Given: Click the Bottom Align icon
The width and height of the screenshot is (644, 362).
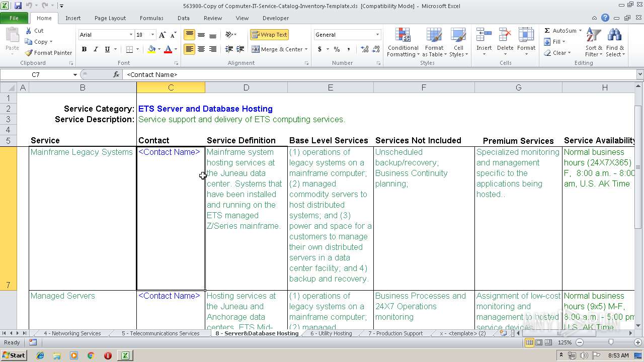Looking at the screenshot, I should click(x=213, y=35).
